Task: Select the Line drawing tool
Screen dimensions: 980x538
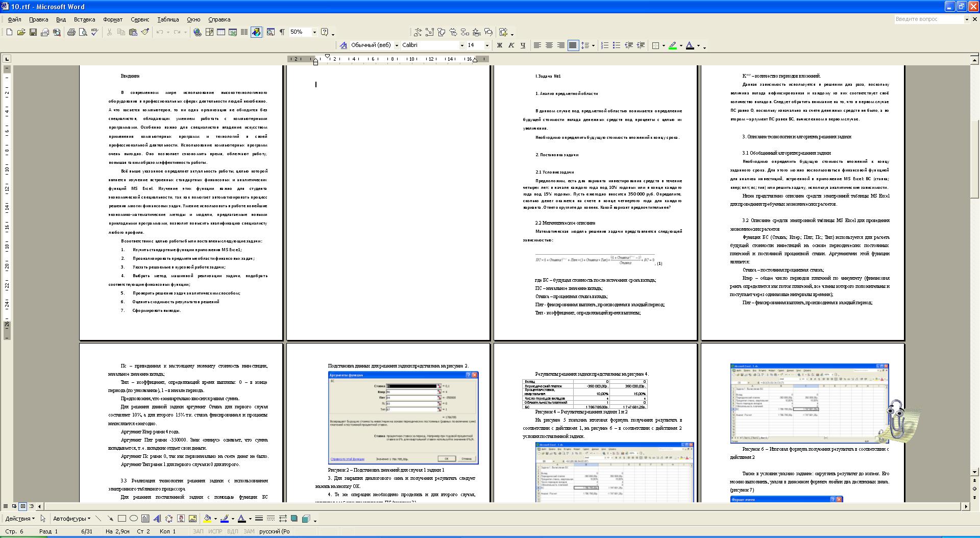Action: (99, 519)
